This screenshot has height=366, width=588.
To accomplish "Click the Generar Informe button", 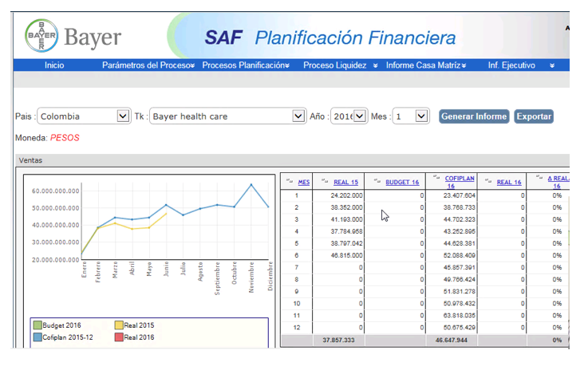I will (474, 116).
